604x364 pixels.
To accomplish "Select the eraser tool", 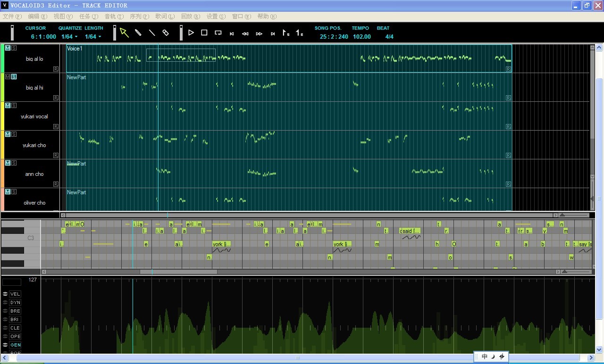I will click(166, 33).
